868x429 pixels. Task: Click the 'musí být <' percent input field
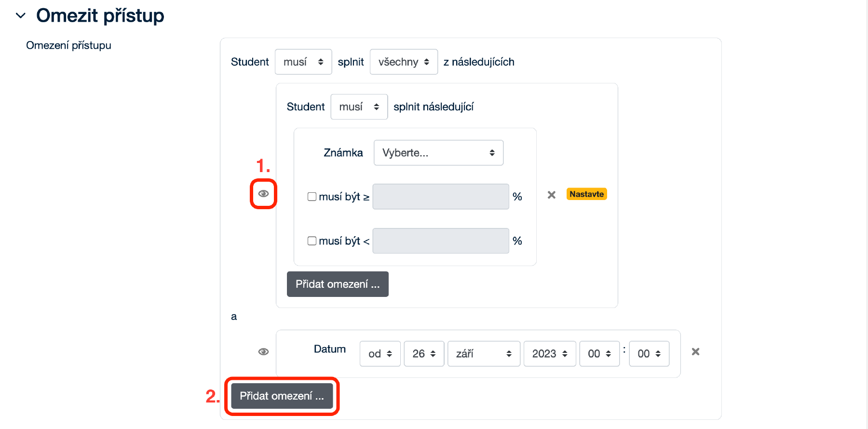pyautogui.click(x=441, y=241)
